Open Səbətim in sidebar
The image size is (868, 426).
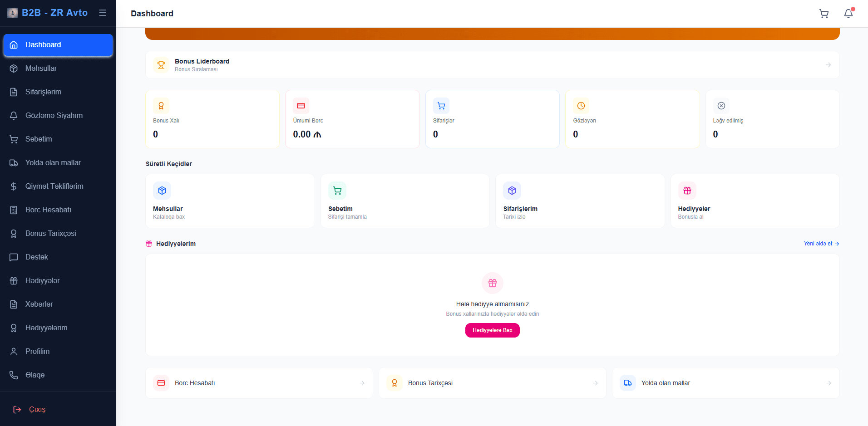click(x=58, y=139)
